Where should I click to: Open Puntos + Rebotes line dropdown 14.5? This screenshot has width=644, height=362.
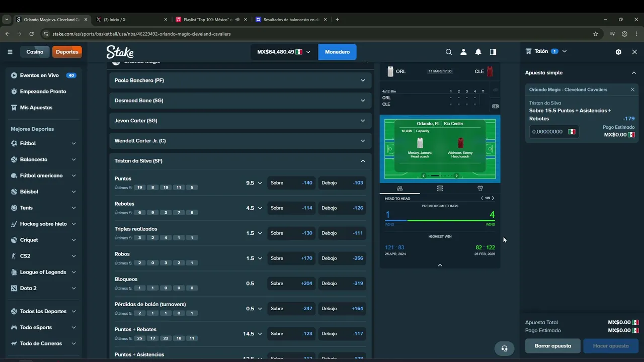click(x=254, y=334)
